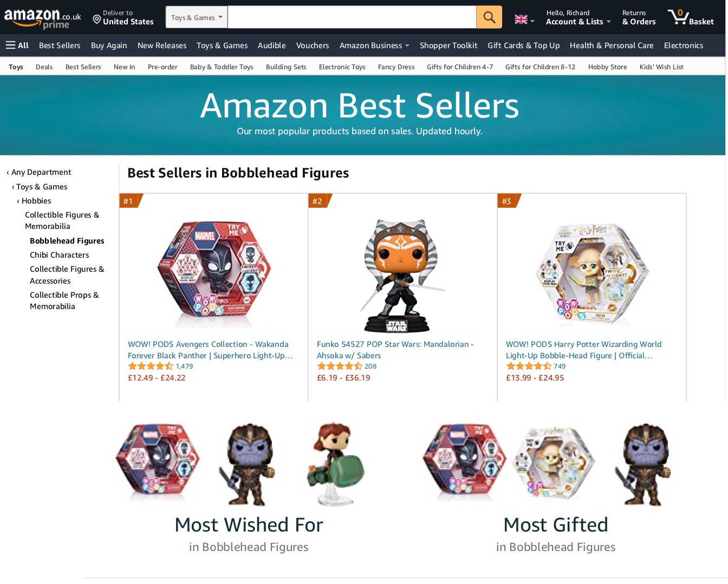The image size is (728, 584).
Task: Click into the search text field
Action: pyautogui.click(x=352, y=17)
